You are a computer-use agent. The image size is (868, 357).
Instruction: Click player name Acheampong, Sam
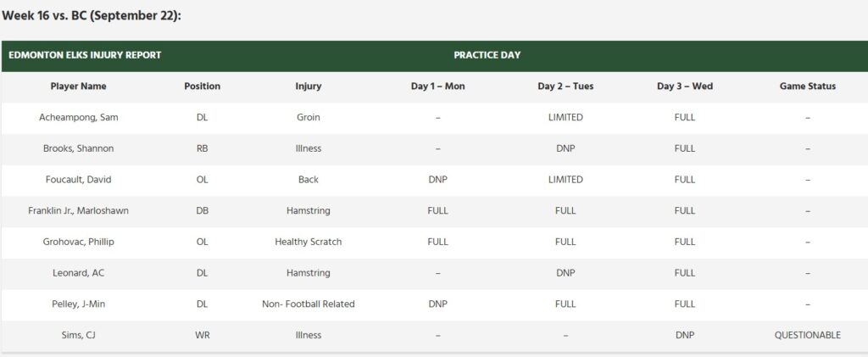pos(79,117)
